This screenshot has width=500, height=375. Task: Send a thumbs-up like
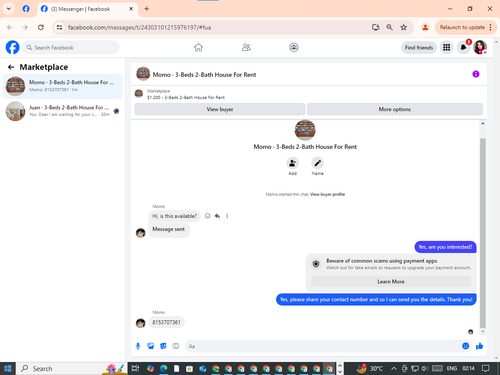(x=479, y=346)
